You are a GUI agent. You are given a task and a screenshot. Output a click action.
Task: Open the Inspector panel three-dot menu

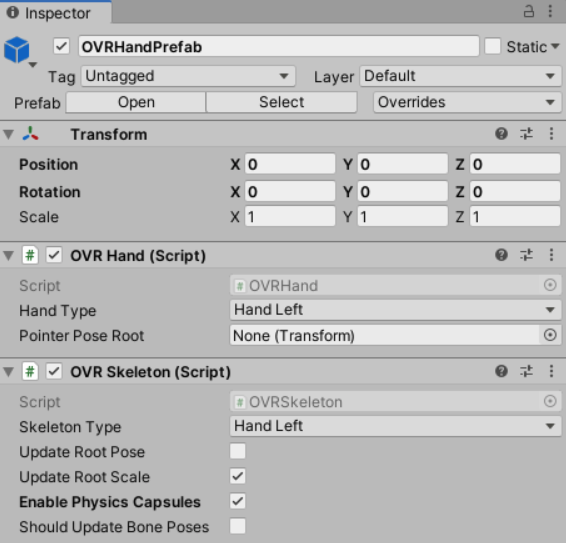[550, 11]
